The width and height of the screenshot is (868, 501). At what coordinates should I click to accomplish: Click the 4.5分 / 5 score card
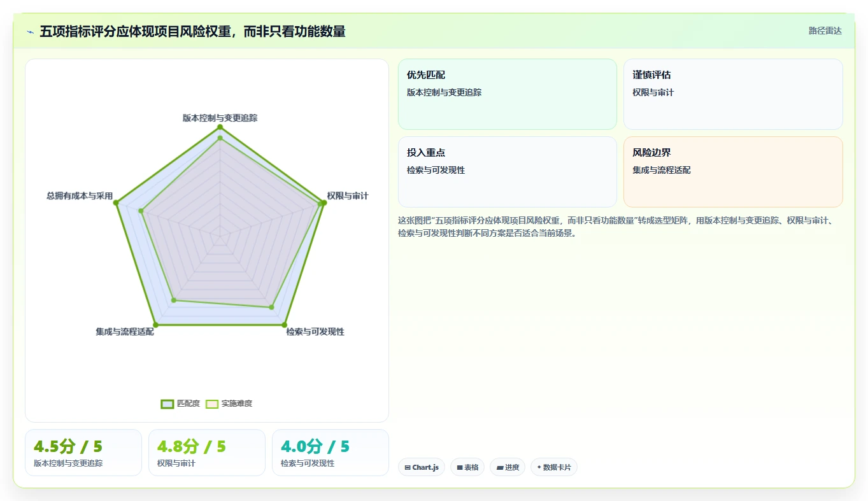[x=83, y=453]
